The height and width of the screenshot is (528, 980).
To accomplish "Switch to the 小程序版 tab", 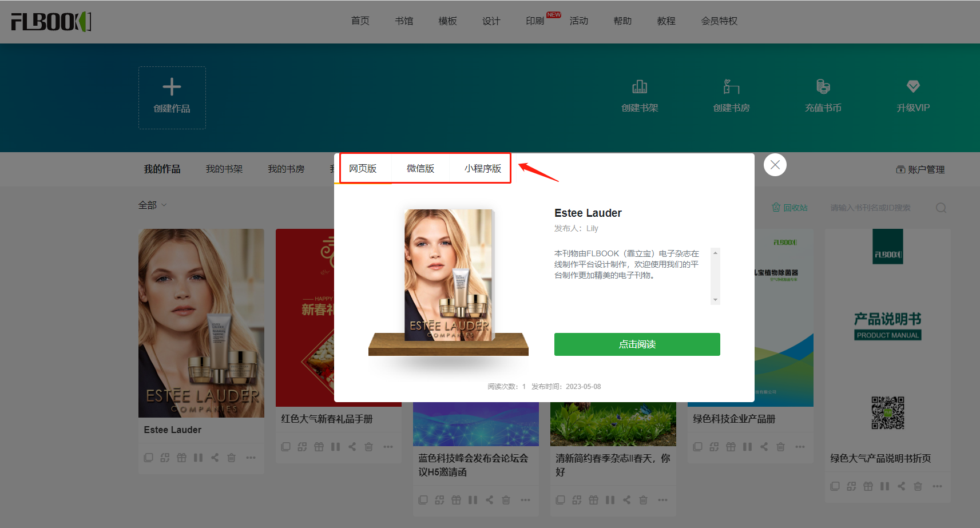I will (x=483, y=169).
